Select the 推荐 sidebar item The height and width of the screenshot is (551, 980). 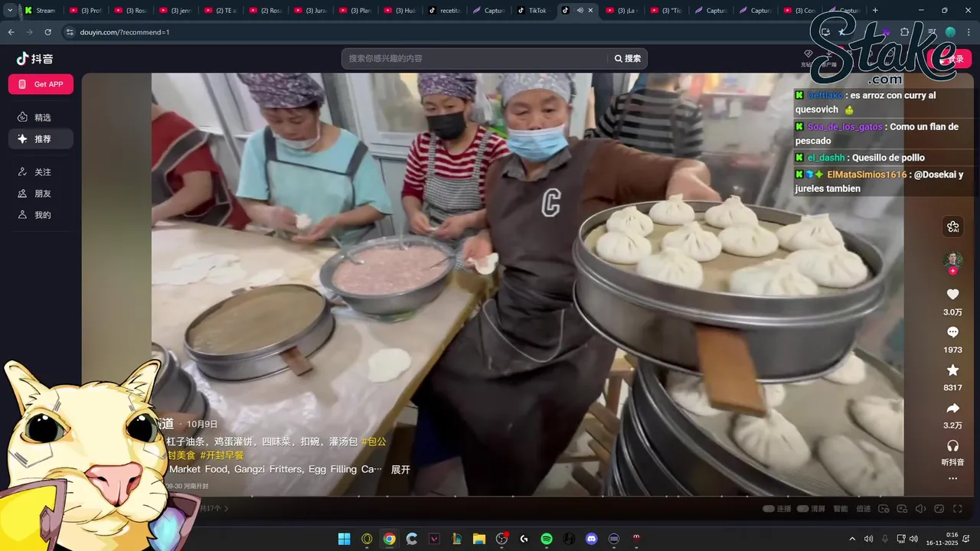pyautogui.click(x=41, y=139)
